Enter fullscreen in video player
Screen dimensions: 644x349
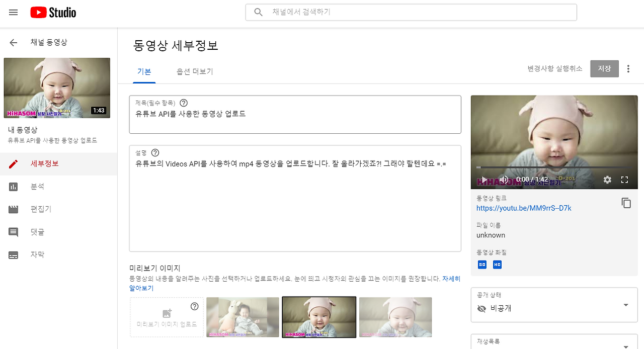pos(625,180)
